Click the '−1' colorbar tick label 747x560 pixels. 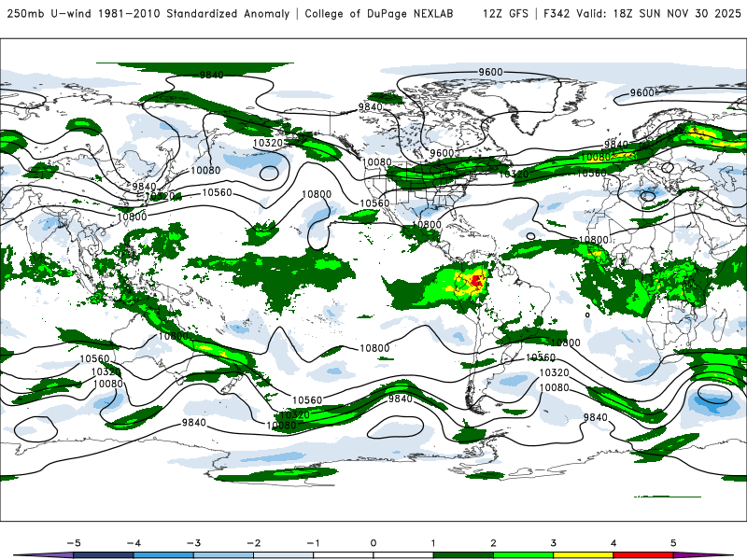[x=313, y=543]
